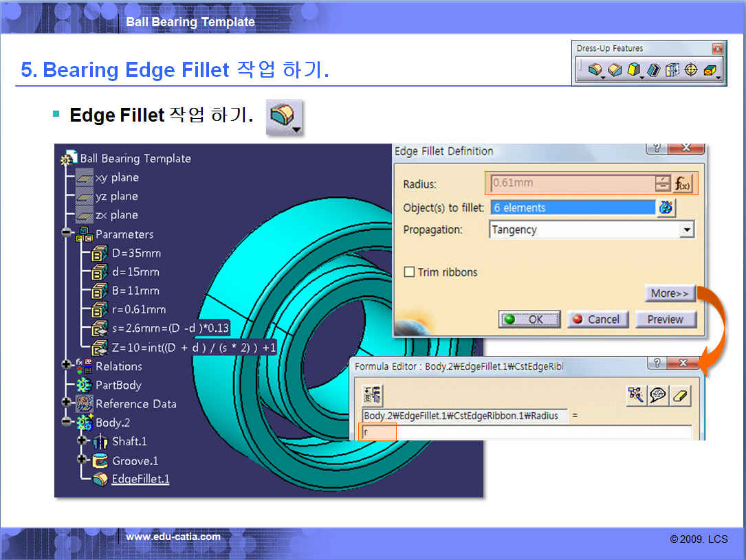Collapse the Parameters tree node
This screenshot has width=746, height=560.
67,234
